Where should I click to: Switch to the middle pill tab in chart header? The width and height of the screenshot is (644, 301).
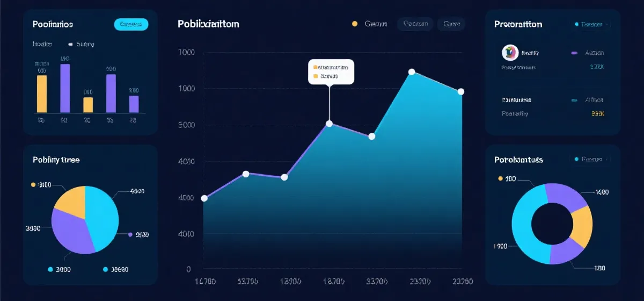415,24
